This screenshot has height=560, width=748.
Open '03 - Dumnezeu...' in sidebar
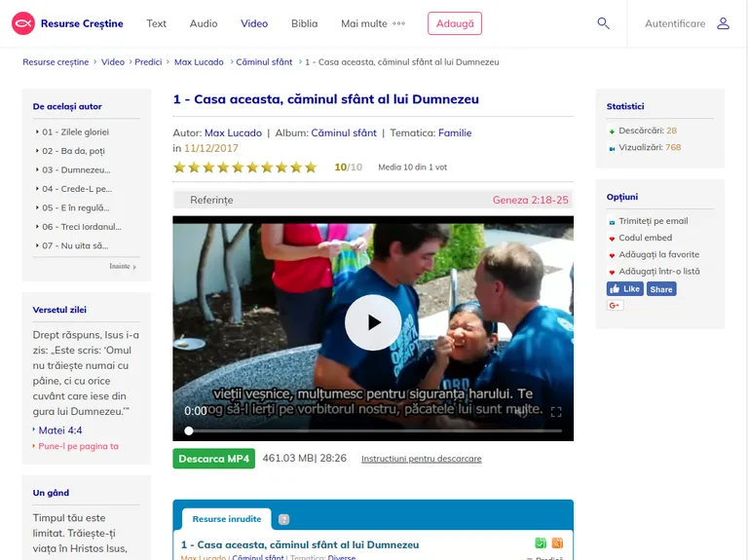pos(76,169)
